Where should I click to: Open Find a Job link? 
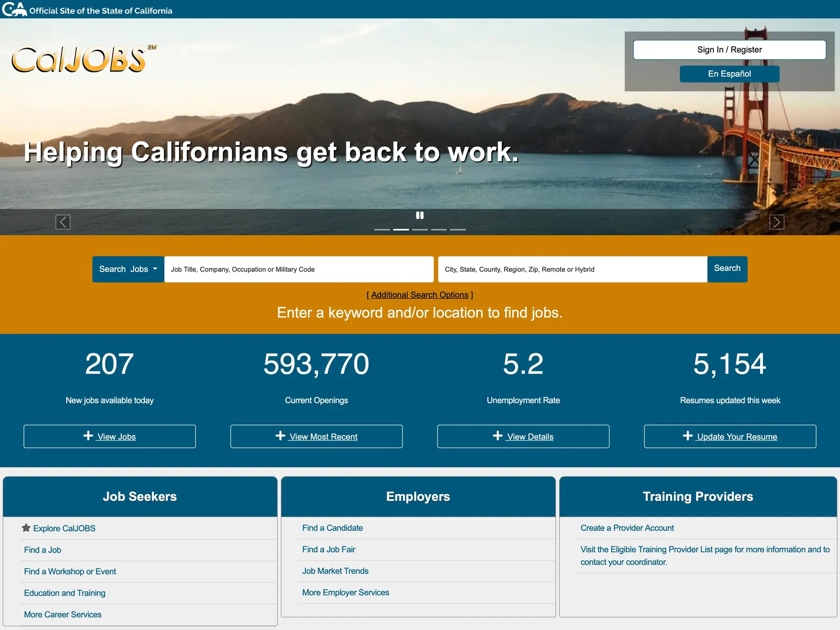[x=43, y=550]
